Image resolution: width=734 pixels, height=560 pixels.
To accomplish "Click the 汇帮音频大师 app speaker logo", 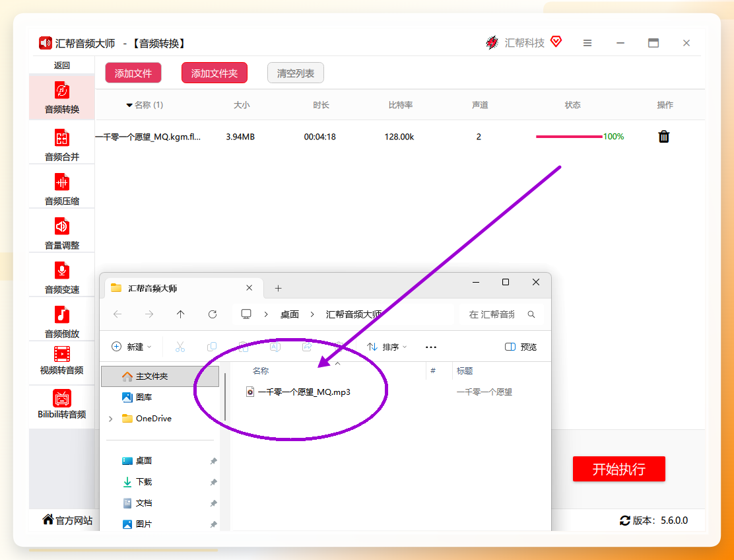I will 46,43.
